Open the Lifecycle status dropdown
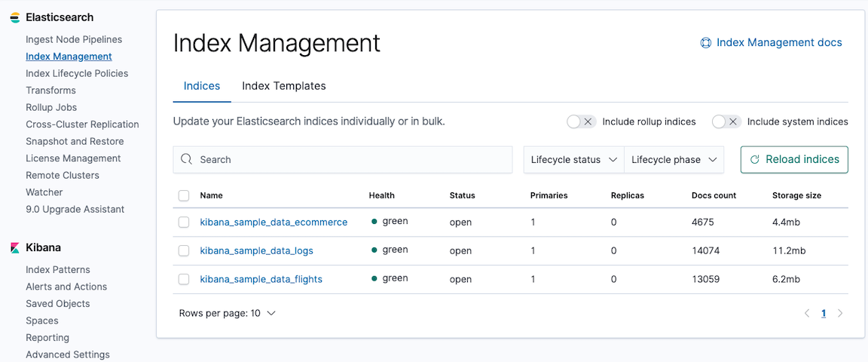This screenshot has width=868, height=362. (x=573, y=160)
